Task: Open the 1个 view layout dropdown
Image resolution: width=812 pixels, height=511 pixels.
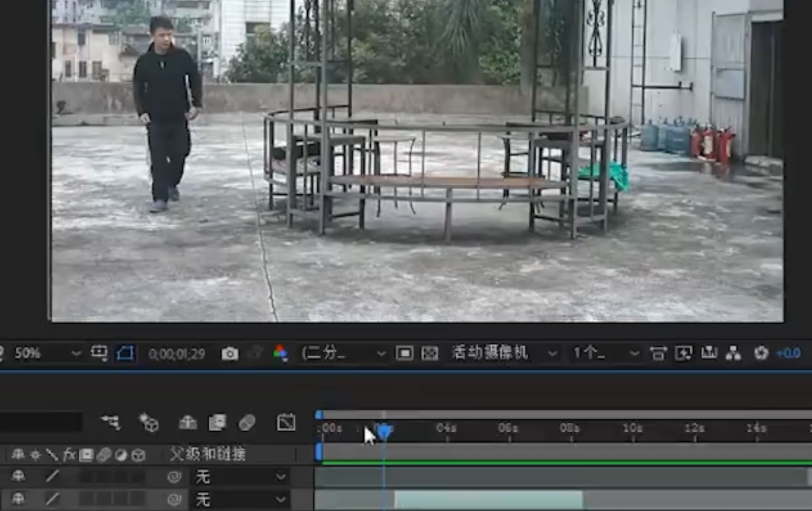Action: [606, 354]
